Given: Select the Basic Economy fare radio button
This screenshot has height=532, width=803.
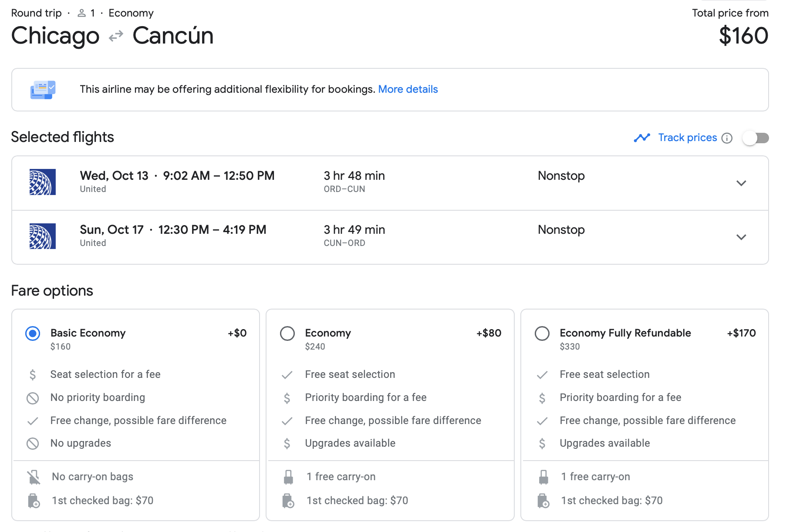Looking at the screenshot, I should tap(33, 333).
